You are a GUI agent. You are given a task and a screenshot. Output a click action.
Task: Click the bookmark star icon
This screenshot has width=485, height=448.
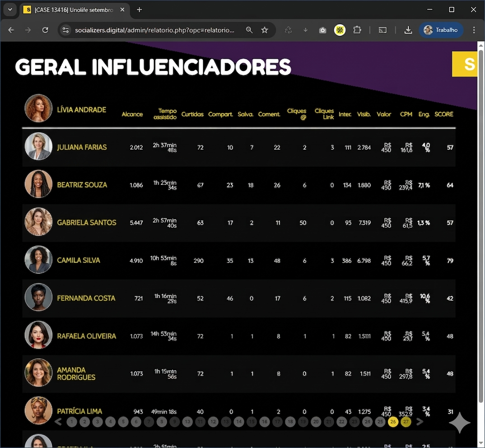click(x=265, y=30)
